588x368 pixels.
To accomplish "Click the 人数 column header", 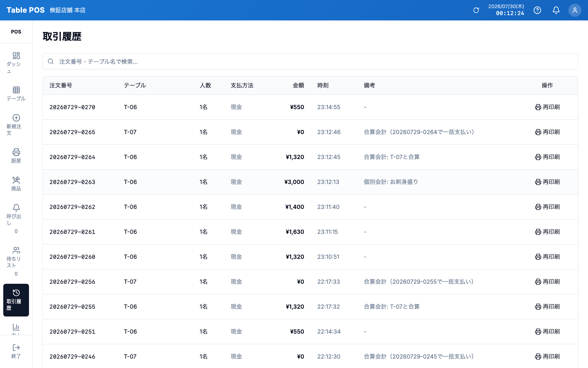I will 205,85.
